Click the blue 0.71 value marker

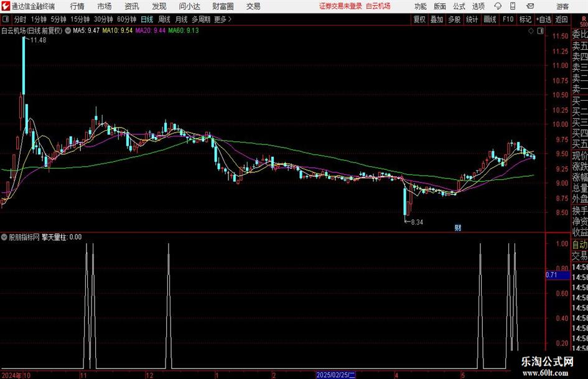(558, 274)
